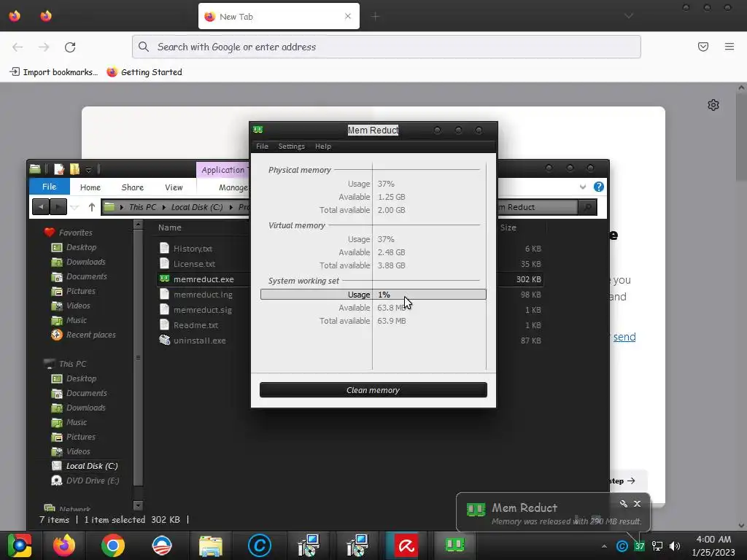This screenshot has height=560, width=747.
Task: Click sidebar scrollbar down arrow
Action: click(x=138, y=505)
